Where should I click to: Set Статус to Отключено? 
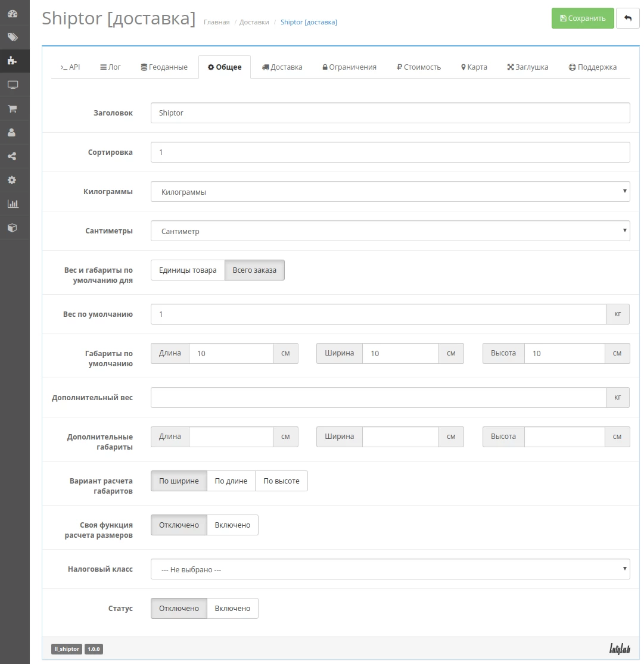pos(179,609)
